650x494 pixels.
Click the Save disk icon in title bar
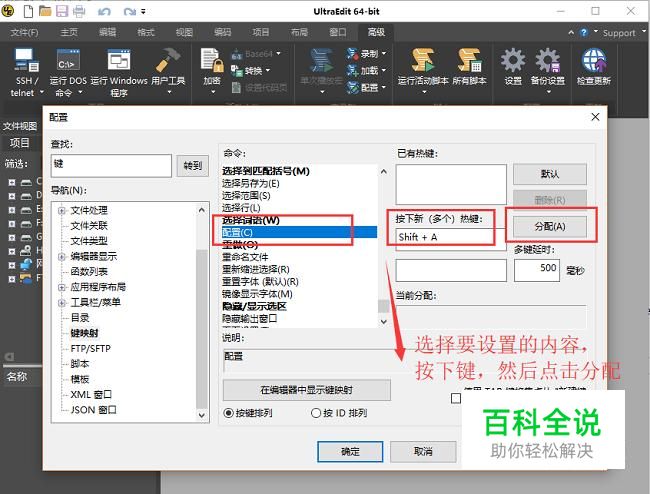pyautogui.click(x=62, y=11)
